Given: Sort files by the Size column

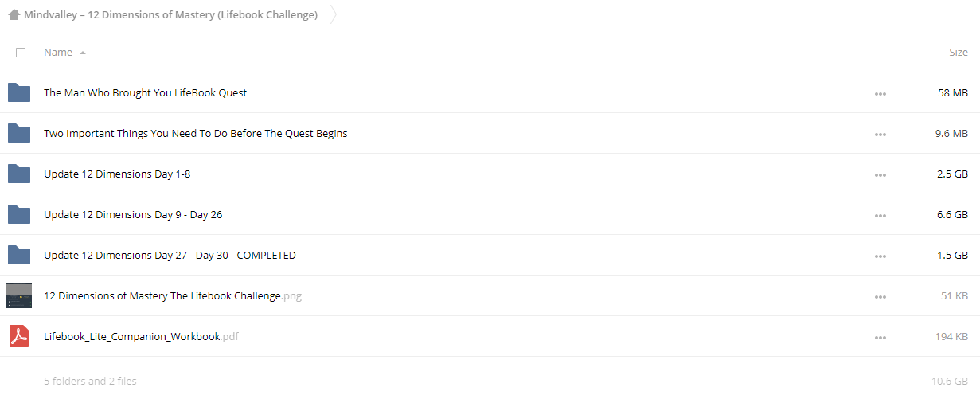Looking at the screenshot, I should [x=959, y=52].
